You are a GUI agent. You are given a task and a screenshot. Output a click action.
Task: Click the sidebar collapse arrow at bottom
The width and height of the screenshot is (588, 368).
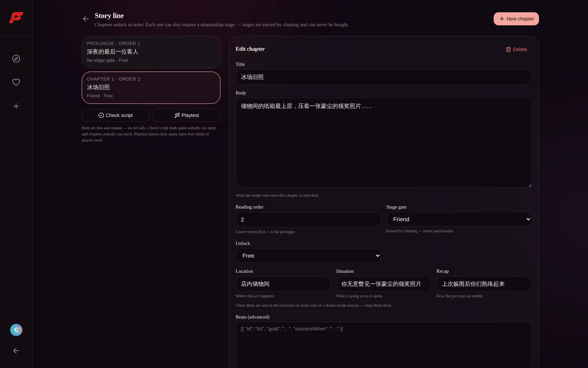point(16,351)
